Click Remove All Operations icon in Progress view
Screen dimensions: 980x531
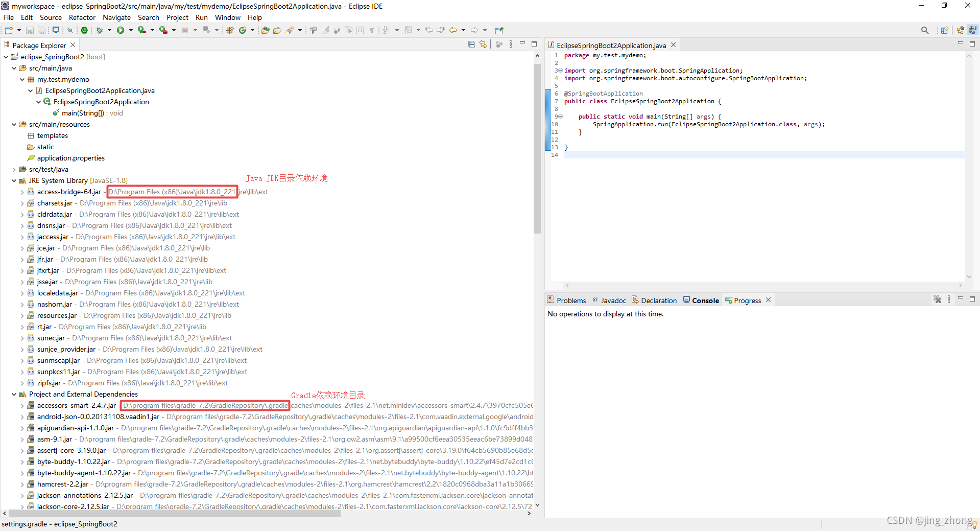click(x=937, y=299)
